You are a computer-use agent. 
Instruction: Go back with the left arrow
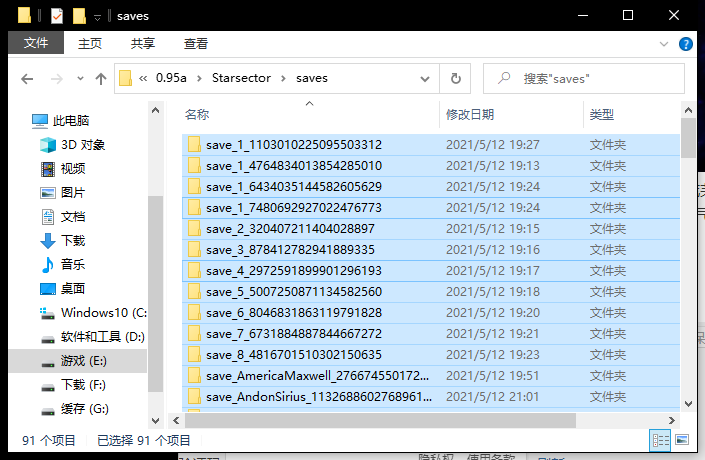tap(27, 79)
